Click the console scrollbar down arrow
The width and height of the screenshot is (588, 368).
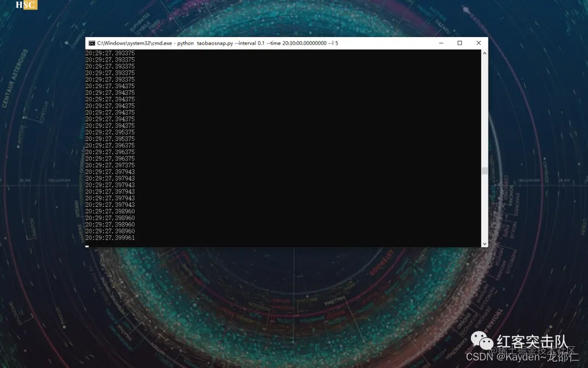485,244
